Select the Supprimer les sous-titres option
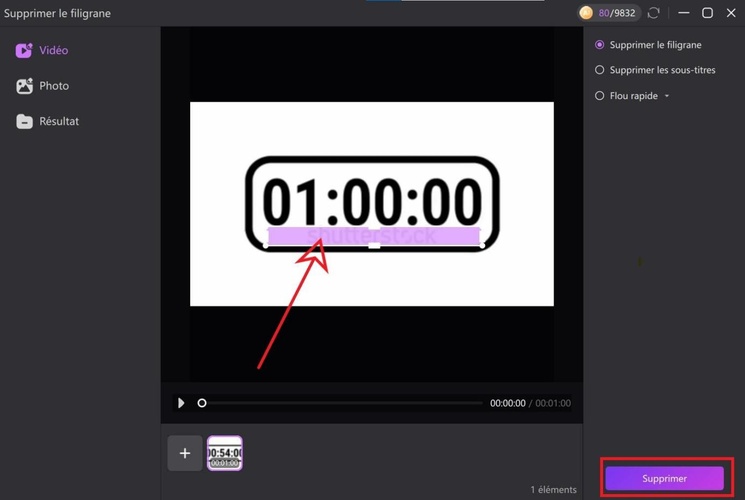Screen dimensions: 745x500 655,70
